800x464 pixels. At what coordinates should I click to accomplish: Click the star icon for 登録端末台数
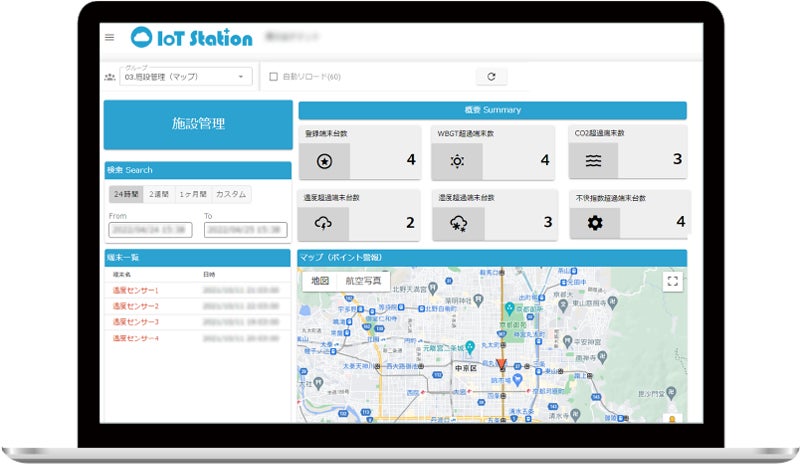pyautogui.click(x=323, y=161)
